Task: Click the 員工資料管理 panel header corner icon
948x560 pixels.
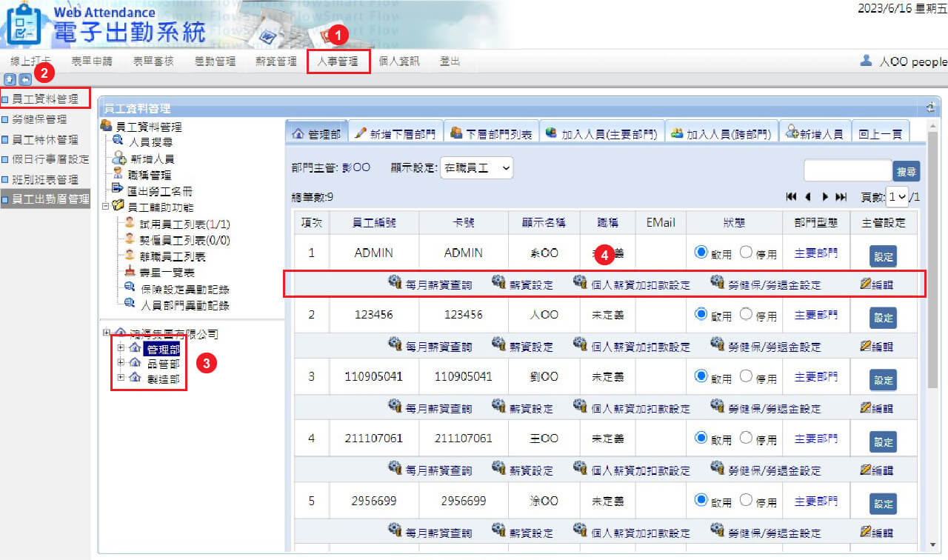Action: tap(930, 108)
